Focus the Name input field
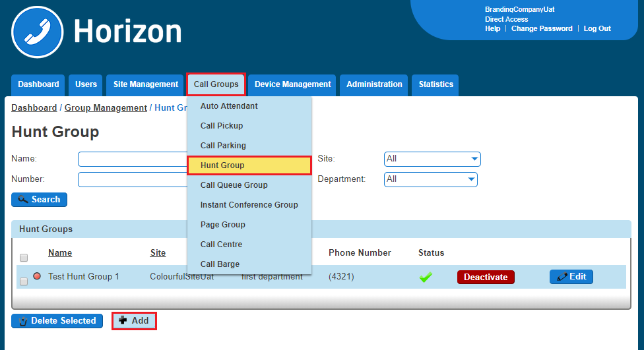 (x=133, y=160)
